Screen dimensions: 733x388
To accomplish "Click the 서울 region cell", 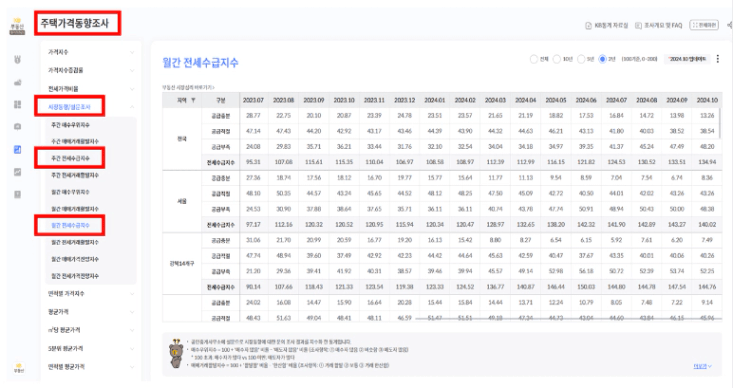I will [182, 201].
